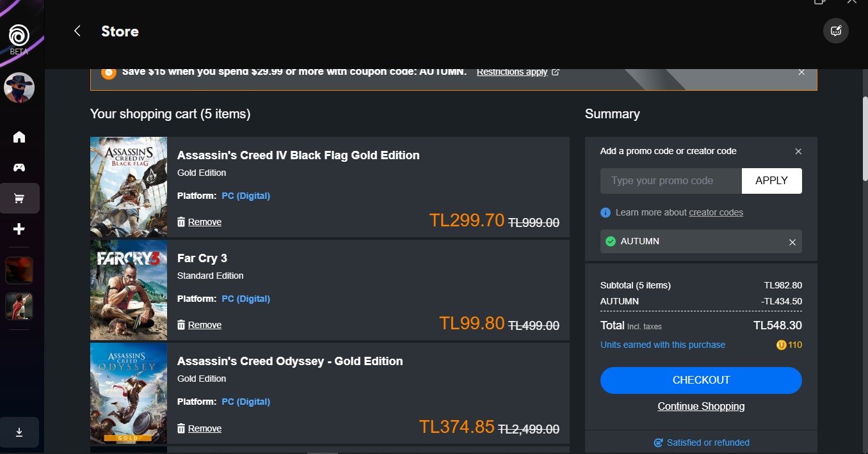Open first recent game thumbnail in sidebar
868x454 pixels.
19,270
